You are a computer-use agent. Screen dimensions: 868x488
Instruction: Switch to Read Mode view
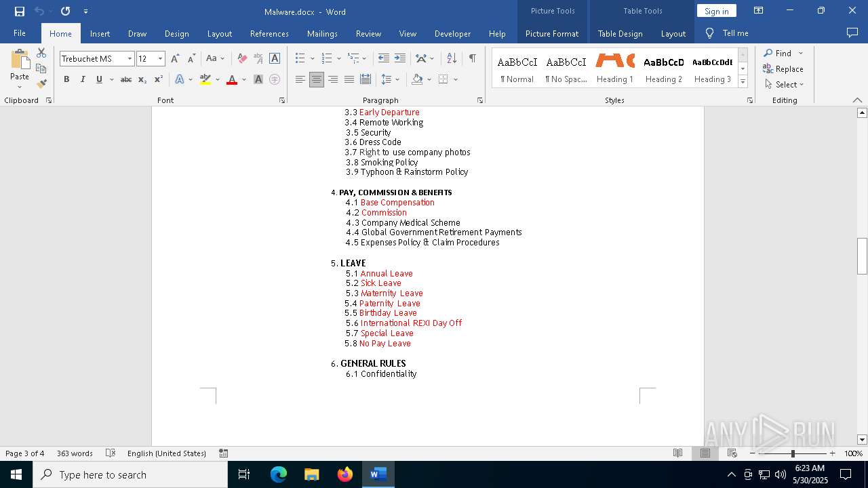pyautogui.click(x=677, y=453)
